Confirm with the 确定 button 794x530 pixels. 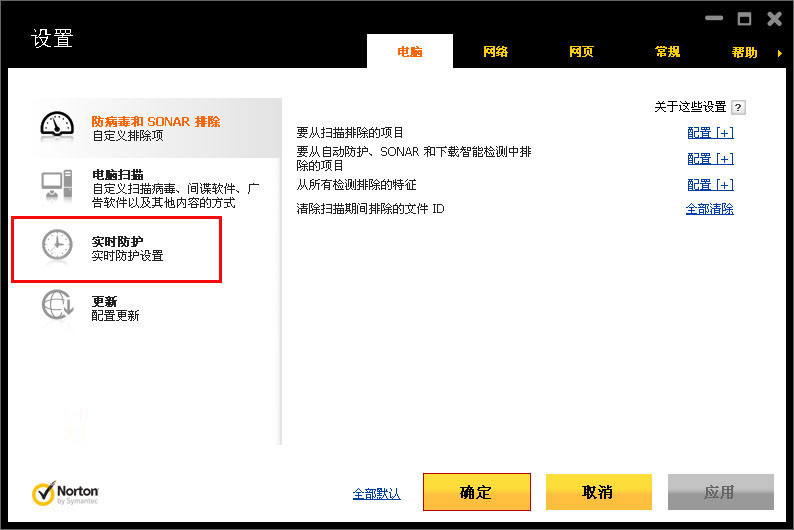click(477, 492)
